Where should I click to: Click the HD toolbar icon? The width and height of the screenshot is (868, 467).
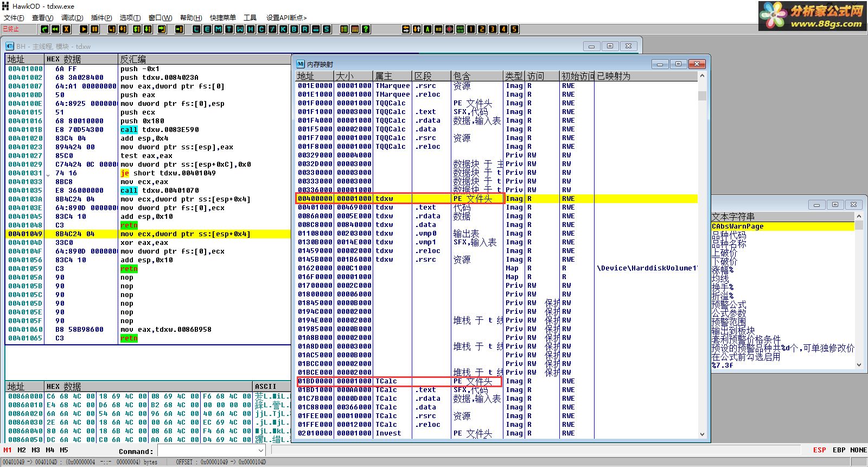[x=438, y=29]
